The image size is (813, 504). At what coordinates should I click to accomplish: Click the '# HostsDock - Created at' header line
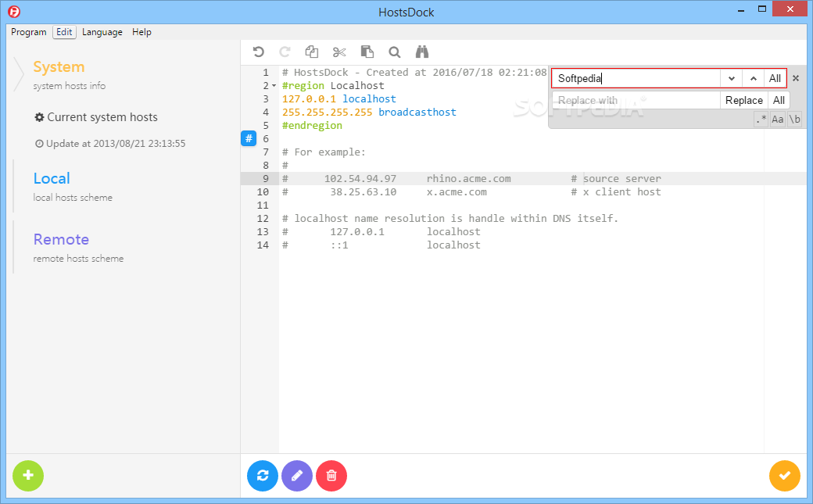coord(414,72)
